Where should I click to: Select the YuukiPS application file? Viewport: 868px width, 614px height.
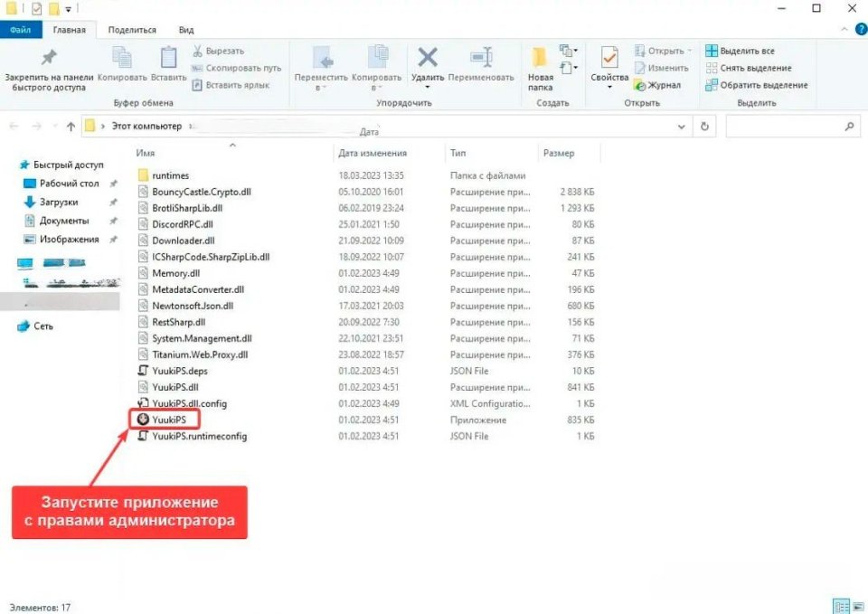point(168,420)
